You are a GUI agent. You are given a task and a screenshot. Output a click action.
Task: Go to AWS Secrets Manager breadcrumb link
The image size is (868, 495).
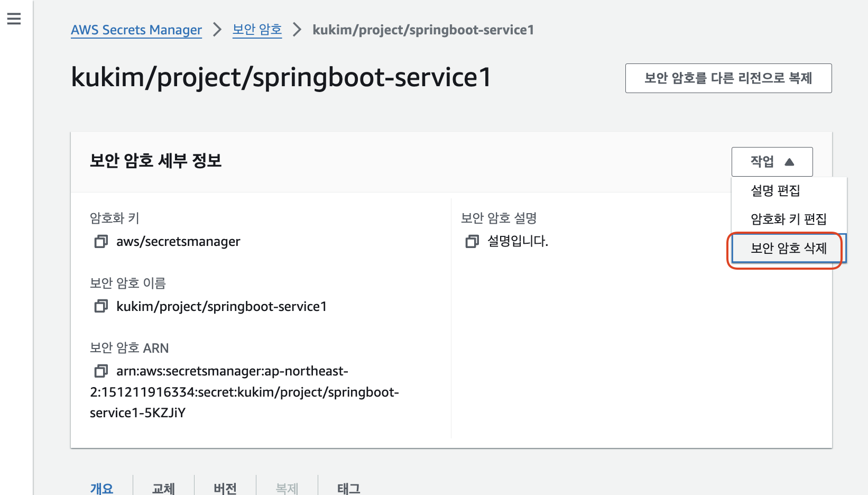point(136,30)
